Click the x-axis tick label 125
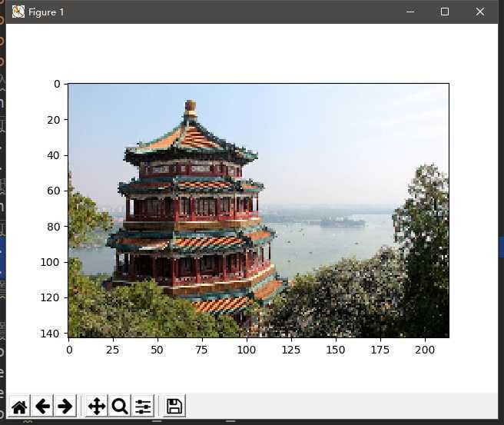The image size is (504, 425). 291,350
